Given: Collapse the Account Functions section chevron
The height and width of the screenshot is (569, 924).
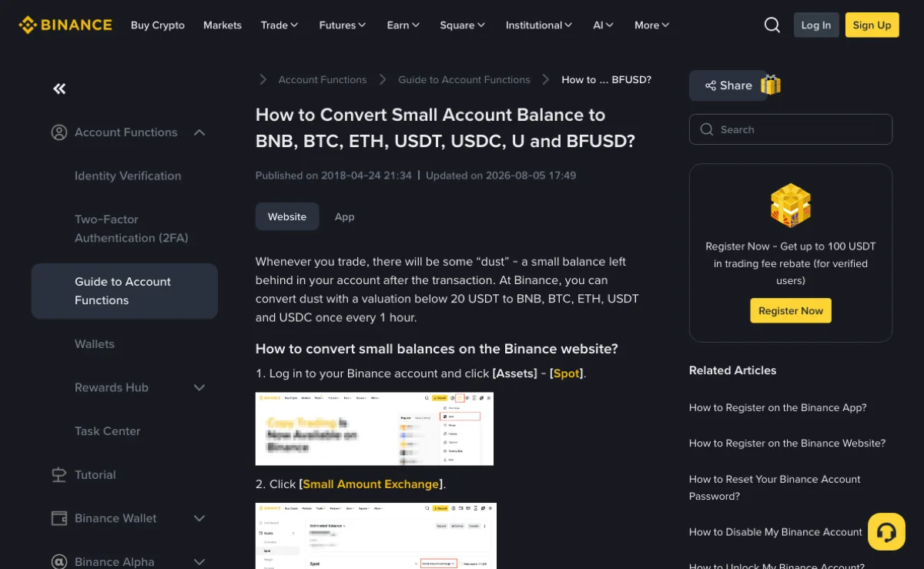Looking at the screenshot, I should tap(199, 132).
